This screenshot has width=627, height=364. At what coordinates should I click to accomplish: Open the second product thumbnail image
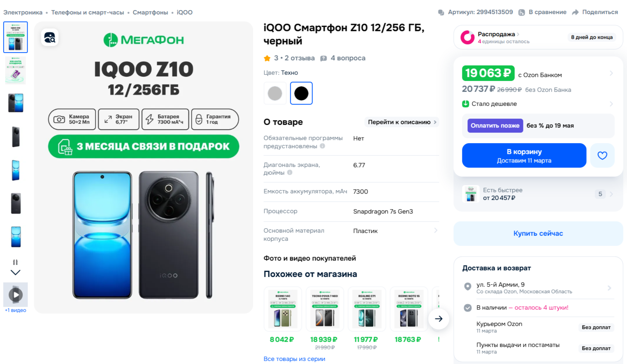pyautogui.click(x=16, y=70)
